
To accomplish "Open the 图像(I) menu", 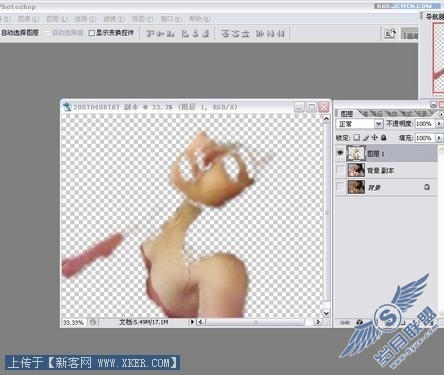I will coord(28,19).
